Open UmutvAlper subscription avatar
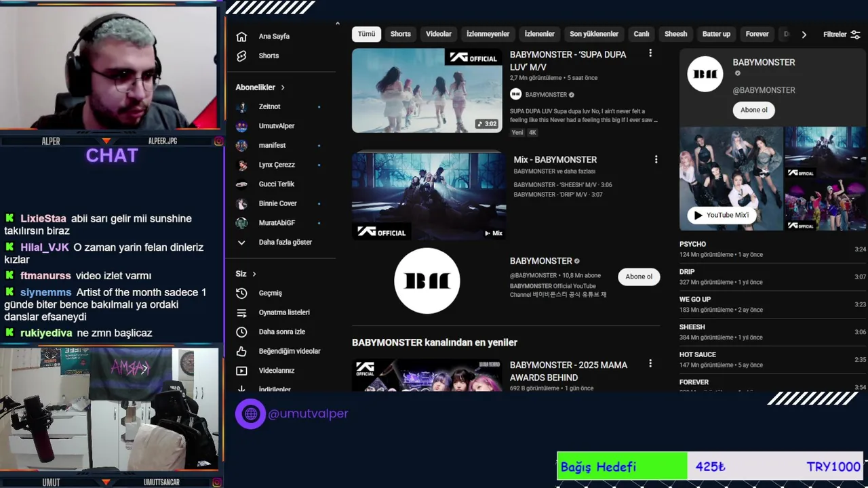Screen dimensions: 868x488 [x=241, y=126]
